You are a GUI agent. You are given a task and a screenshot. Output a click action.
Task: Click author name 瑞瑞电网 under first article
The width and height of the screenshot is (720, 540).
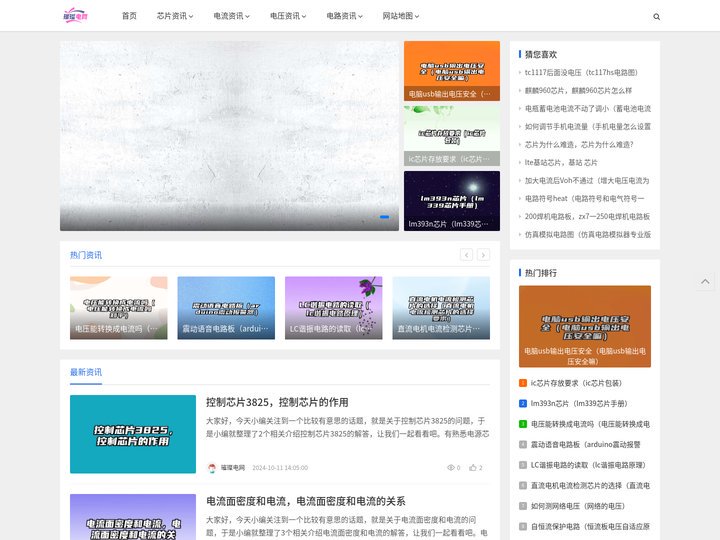233,467
